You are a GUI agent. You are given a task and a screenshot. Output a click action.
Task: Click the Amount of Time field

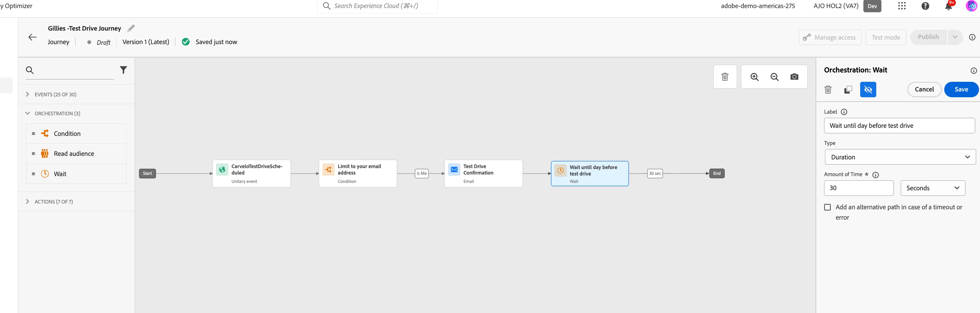click(858, 188)
